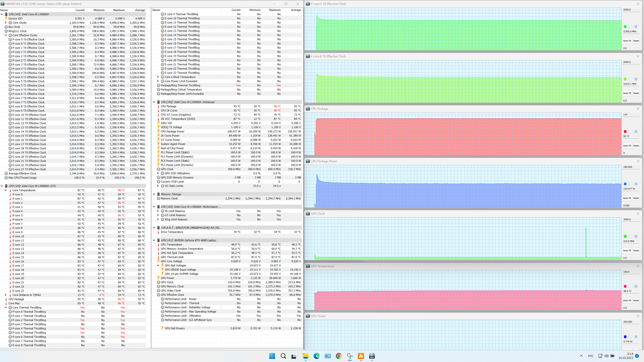Expand the Core Clocks tree row
This screenshot has width=644, height=362.
(x=6, y=23)
